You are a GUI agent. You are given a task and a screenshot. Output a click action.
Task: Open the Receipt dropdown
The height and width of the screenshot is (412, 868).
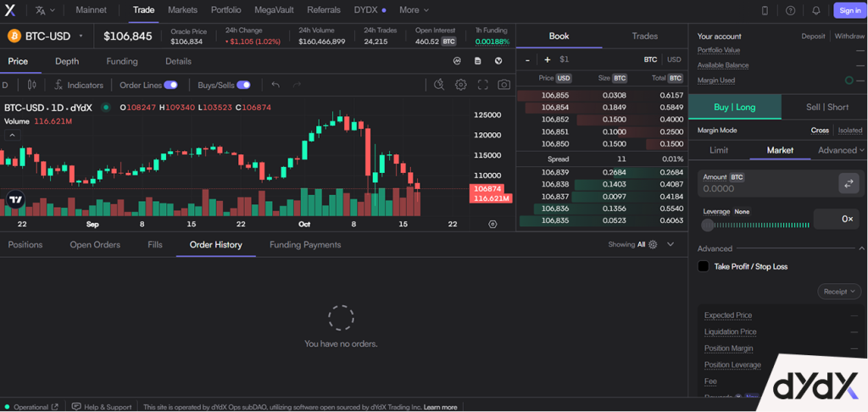point(839,291)
